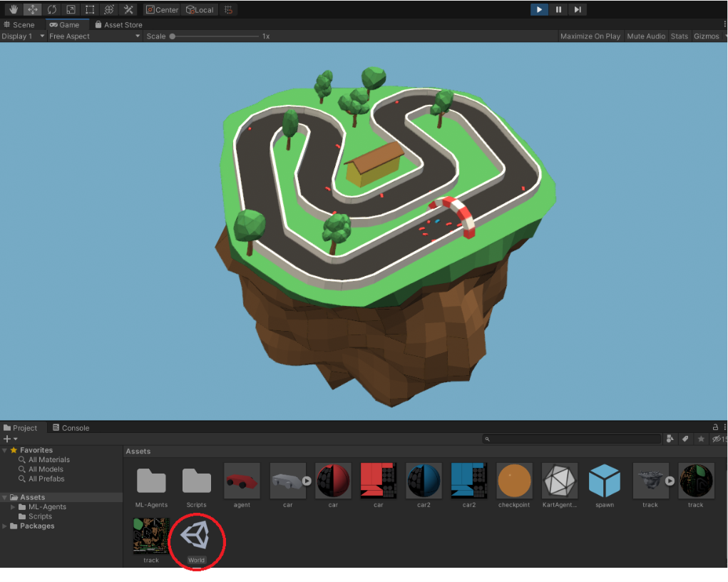The height and width of the screenshot is (582, 728).
Task: Select the spawn cube prefab
Action: point(605,481)
